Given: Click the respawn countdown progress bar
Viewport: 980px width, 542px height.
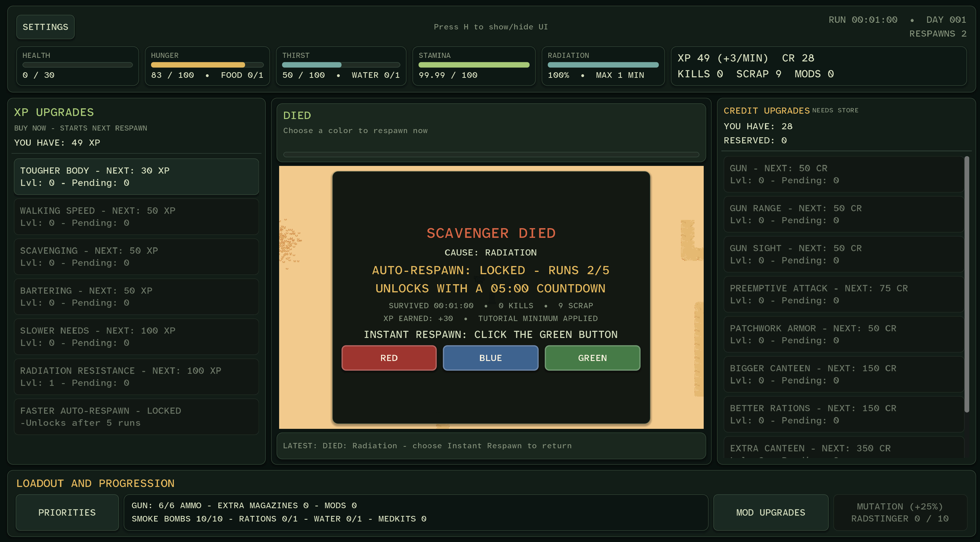Looking at the screenshot, I should pyautogui.click(x=491, y=154).
